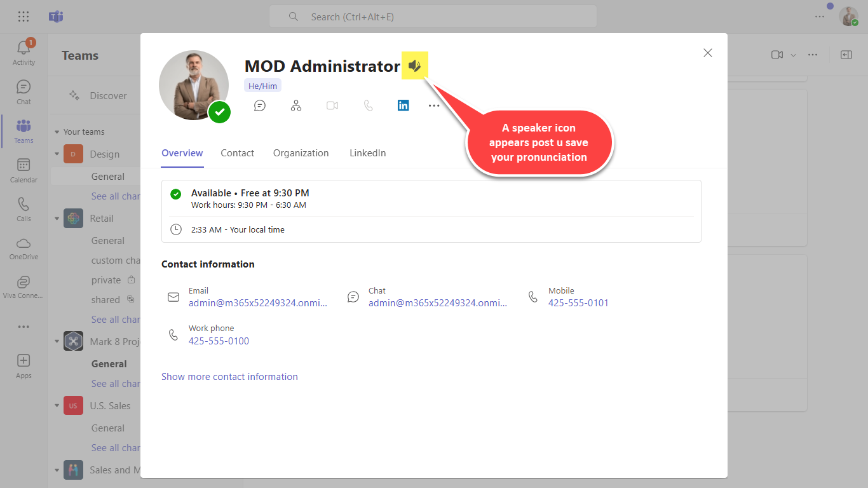Select the Contact tab
Viewport: 868px width, 488px height.
237,152
